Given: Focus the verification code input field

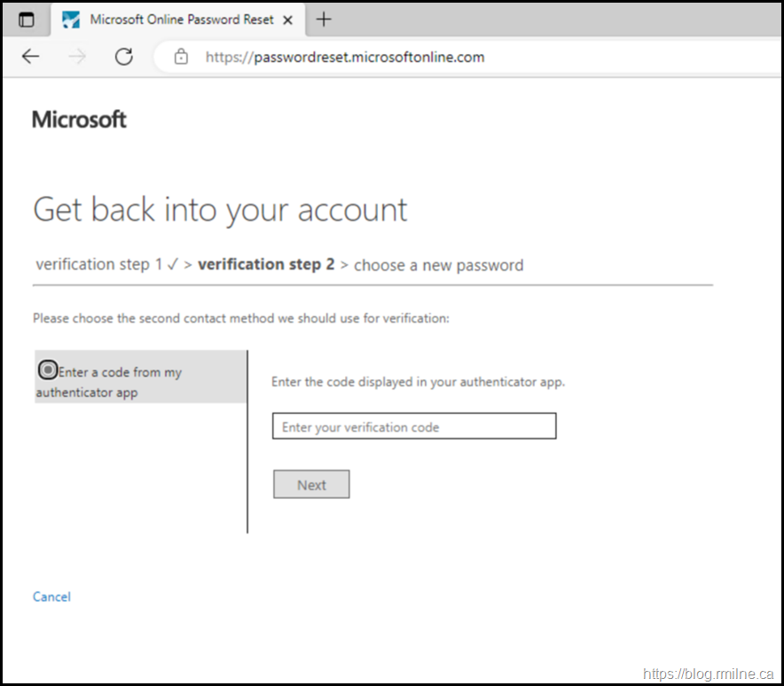Looking at the screenshot, I should pos(413,426).
